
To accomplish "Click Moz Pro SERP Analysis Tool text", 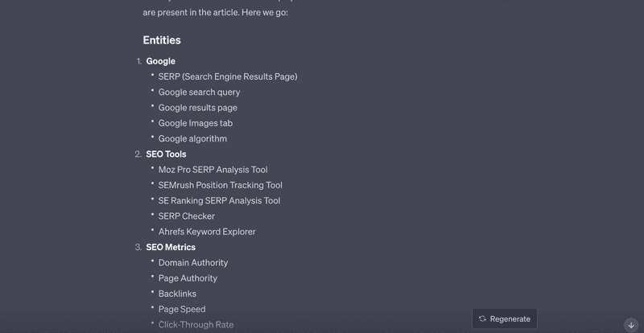I will 213,170.
